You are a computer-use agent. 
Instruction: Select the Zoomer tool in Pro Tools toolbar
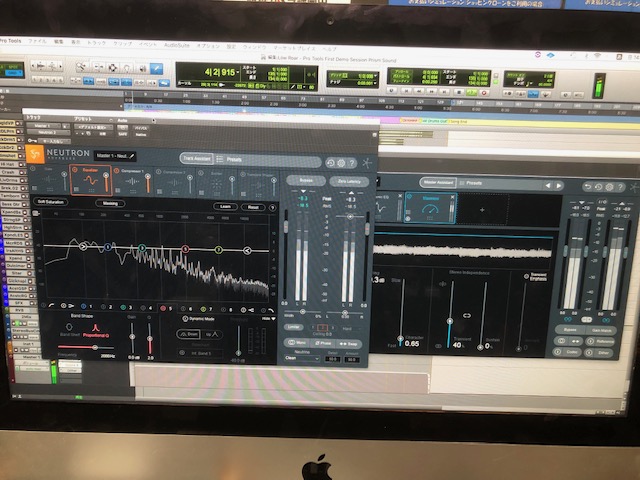tap(81, 67)
